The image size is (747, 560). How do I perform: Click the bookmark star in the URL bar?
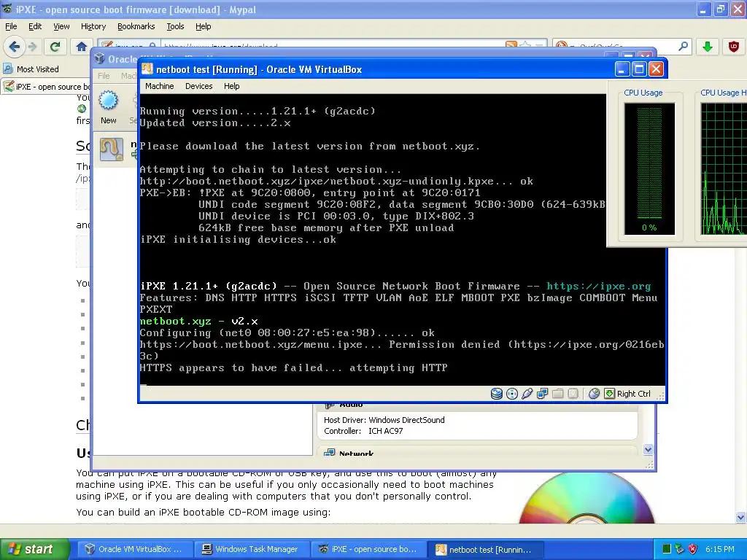click(525, 45)
